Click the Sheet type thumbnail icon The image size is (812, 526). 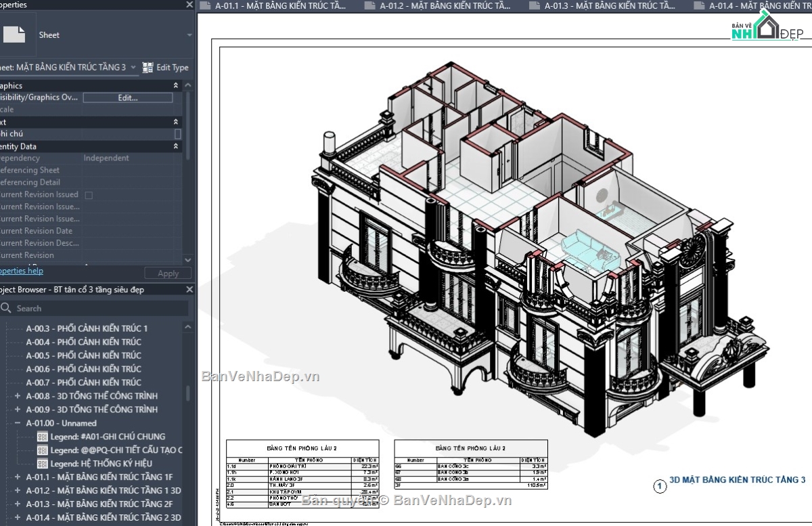click(x=13, y=35)
